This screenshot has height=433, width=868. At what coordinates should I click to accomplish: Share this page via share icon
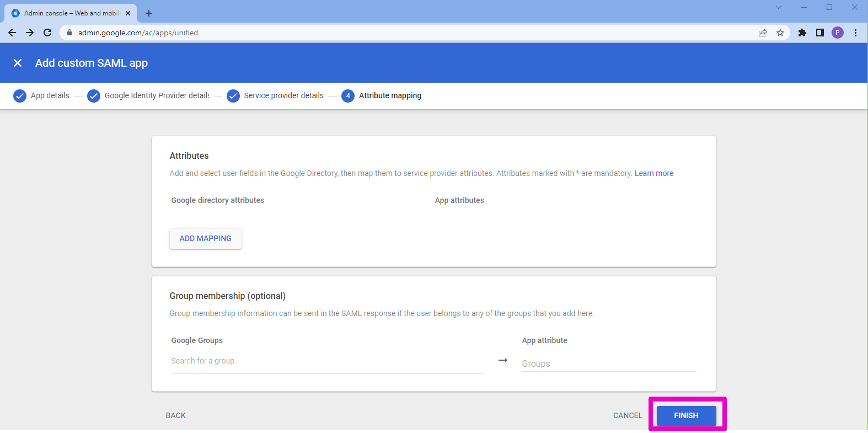763,33
